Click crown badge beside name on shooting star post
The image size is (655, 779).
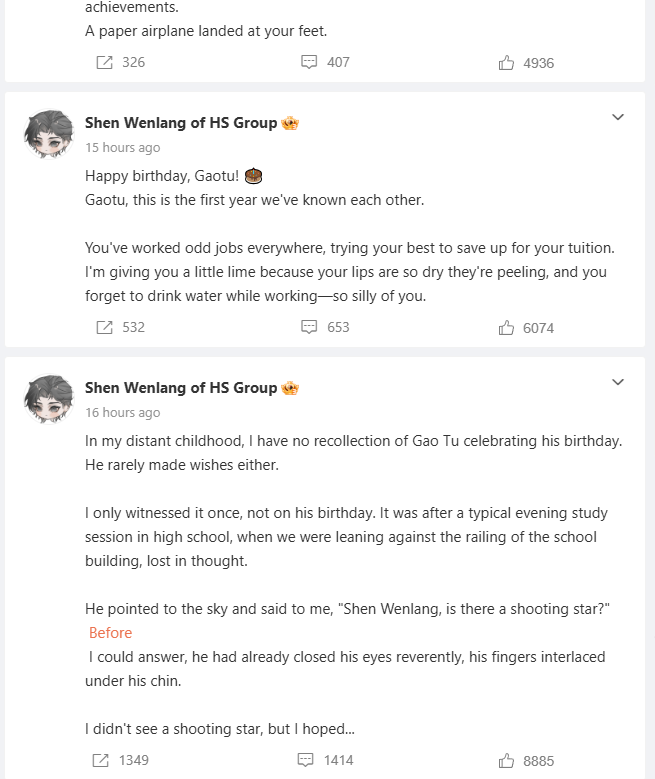[x=290, y=388]
